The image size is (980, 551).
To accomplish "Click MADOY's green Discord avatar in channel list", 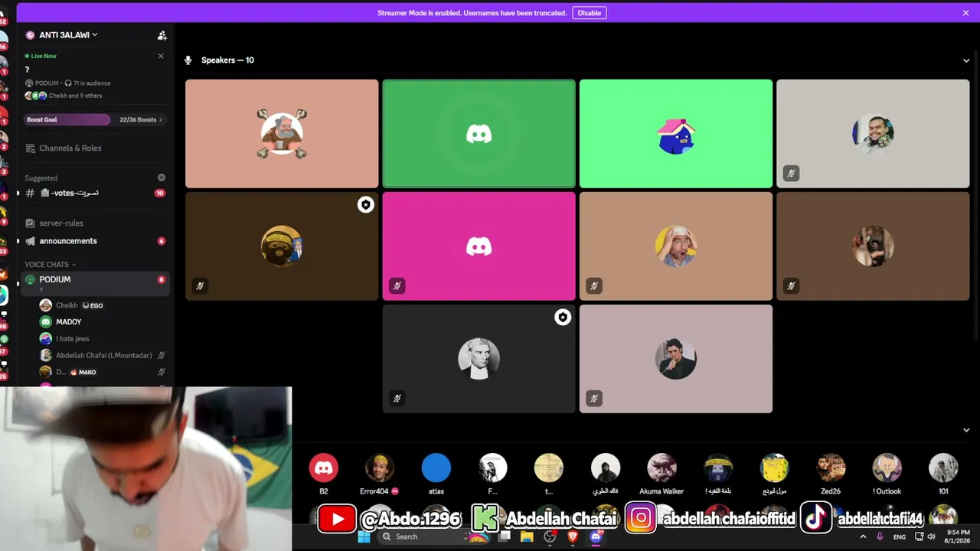I will (46, 322).
